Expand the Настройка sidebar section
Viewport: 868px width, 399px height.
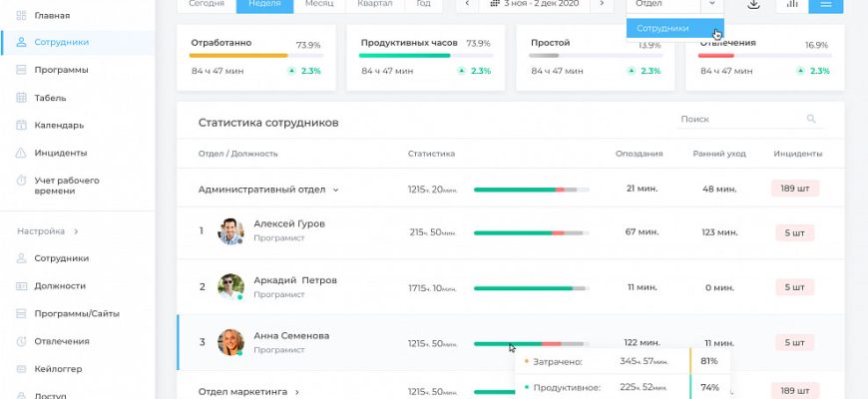[76, 231]
